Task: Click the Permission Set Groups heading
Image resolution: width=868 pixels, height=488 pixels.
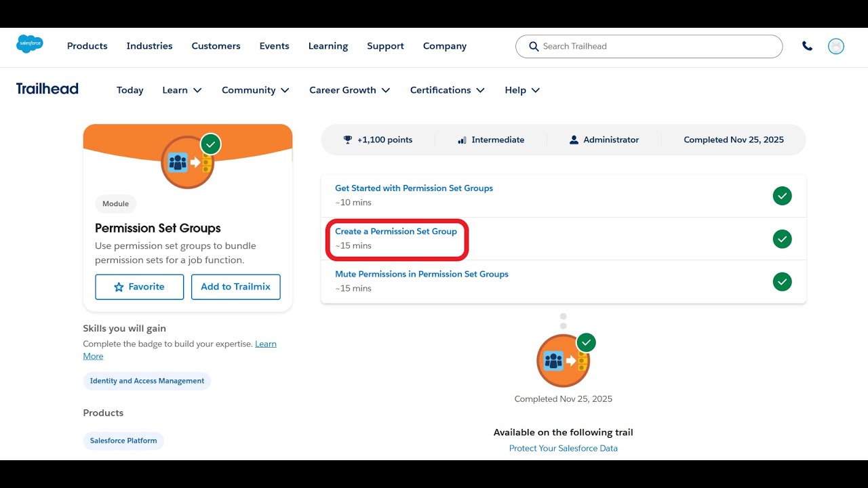Action: coord(158,228)
